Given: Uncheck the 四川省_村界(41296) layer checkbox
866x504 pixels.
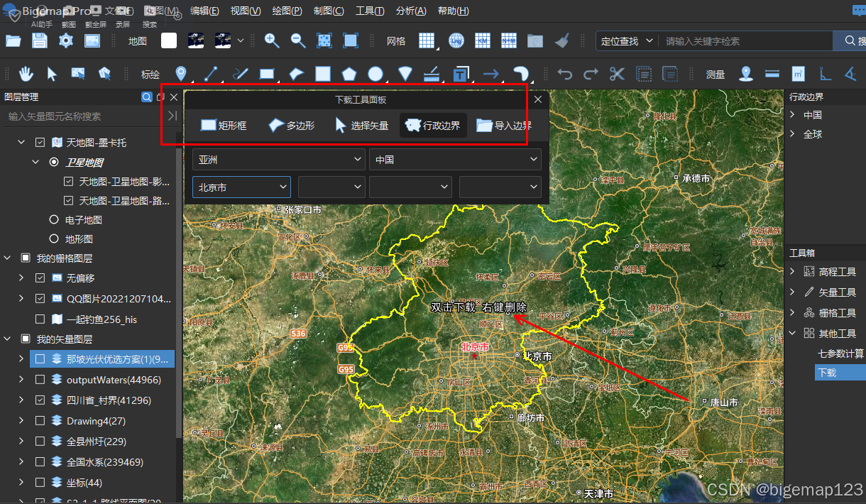Looking at the screenshot, I should (40, 400).
